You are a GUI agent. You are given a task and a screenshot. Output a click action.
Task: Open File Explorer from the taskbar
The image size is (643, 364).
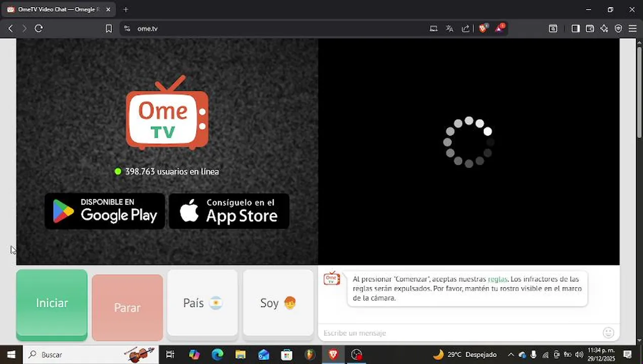pyautogui.click(x=240, y=354)
